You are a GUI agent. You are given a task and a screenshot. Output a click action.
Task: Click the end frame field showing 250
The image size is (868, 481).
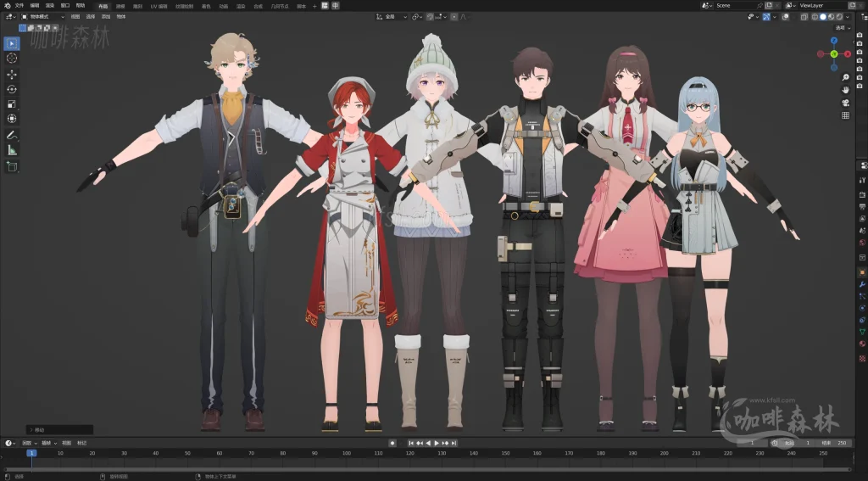click(835, 443)
